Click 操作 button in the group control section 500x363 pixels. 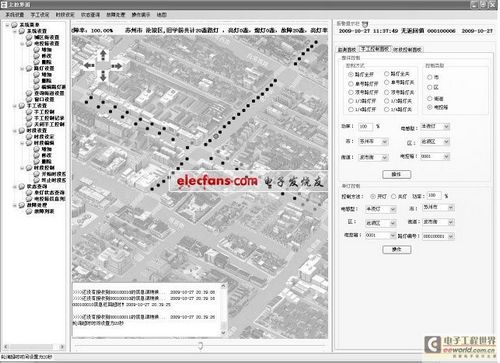pyautogui.click(x=396, y=174)
